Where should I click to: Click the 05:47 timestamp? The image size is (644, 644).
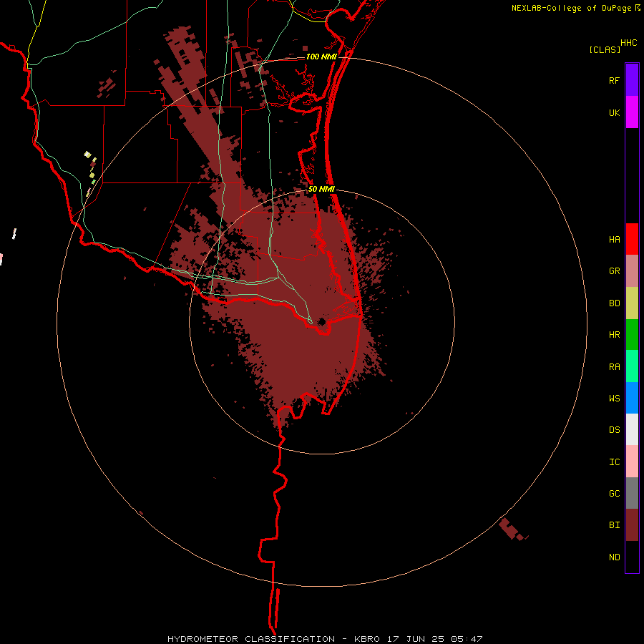[466, 639]
